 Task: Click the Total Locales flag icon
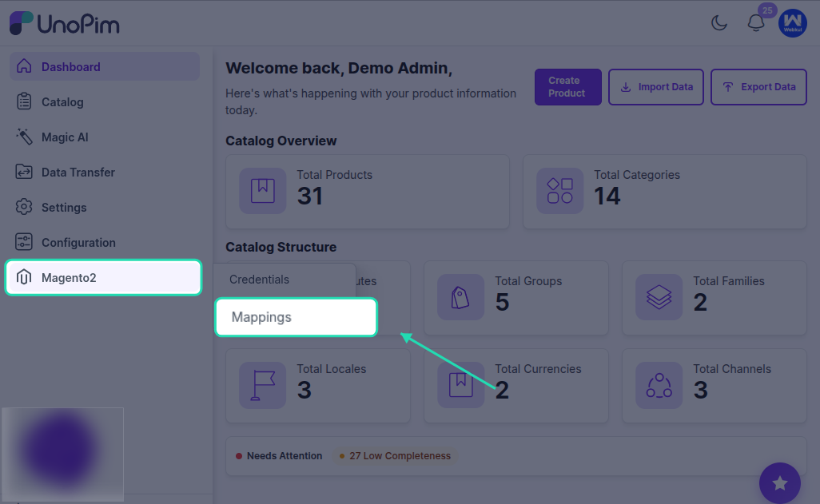[262, 385]
